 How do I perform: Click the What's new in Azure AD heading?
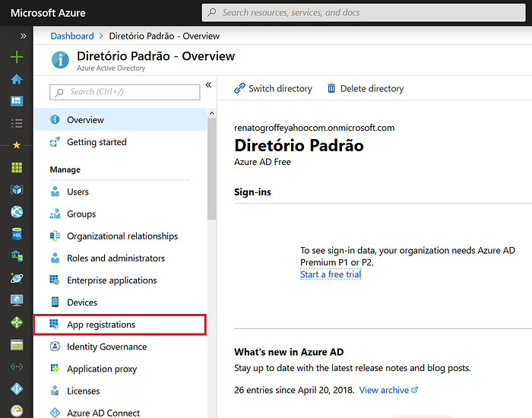tap(289, 352)
